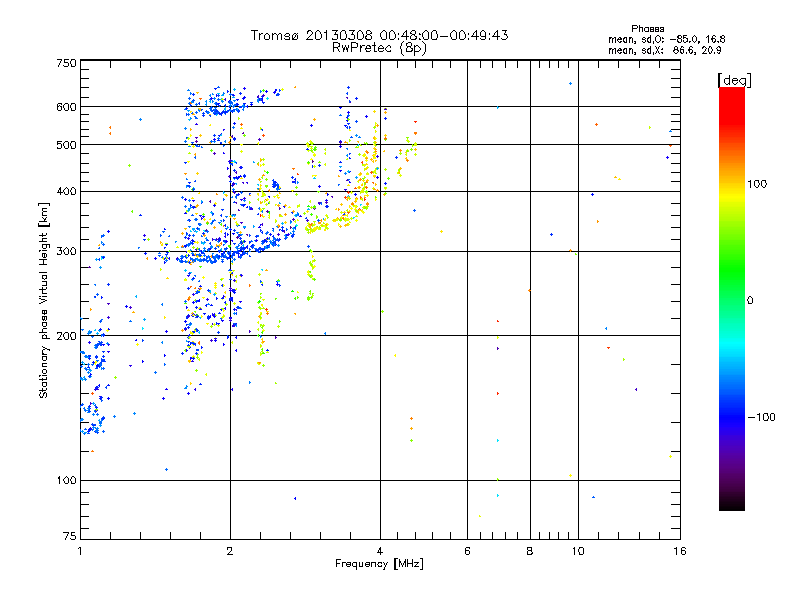Click the colorbar tick label '-100'
800x600 pixels.
(x=761, y=417)
